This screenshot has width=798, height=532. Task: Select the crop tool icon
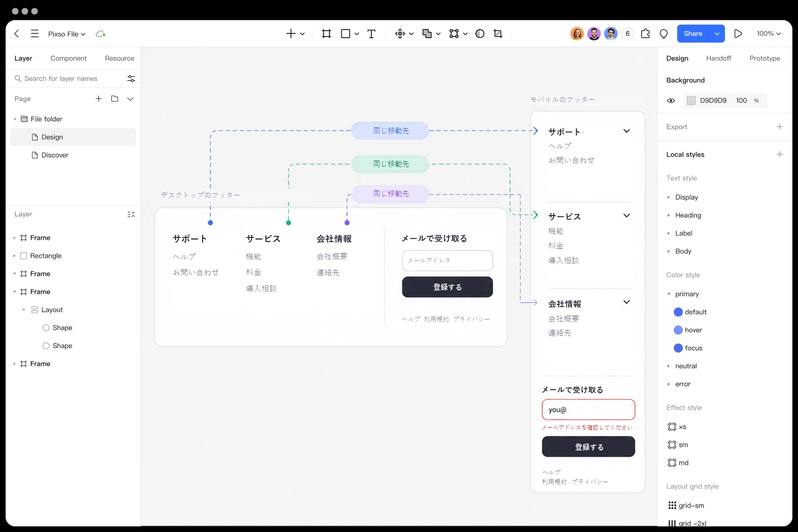click(498, 34)
